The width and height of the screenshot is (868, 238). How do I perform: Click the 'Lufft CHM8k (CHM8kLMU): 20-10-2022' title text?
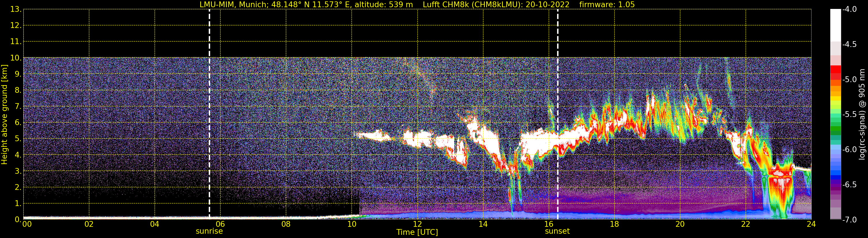pos(496,5)
